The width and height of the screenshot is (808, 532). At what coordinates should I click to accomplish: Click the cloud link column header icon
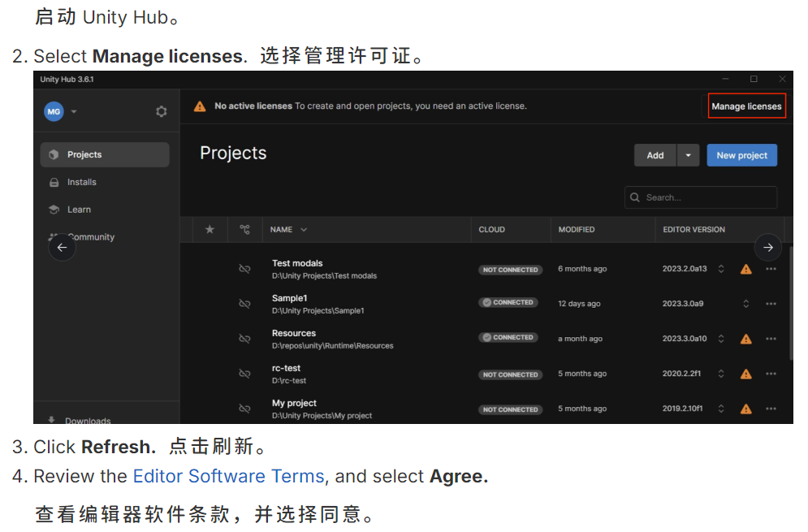[x=244, y=229]
